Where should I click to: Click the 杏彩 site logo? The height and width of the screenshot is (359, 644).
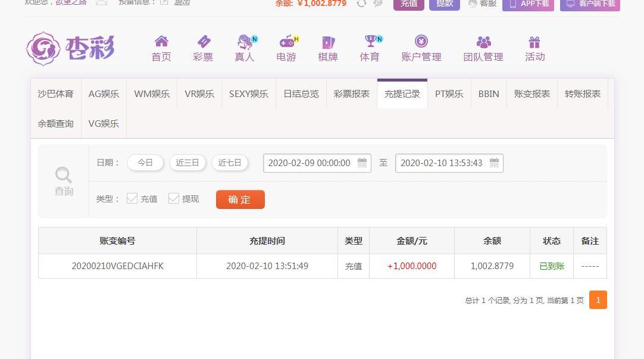click(x=70, y=48)
